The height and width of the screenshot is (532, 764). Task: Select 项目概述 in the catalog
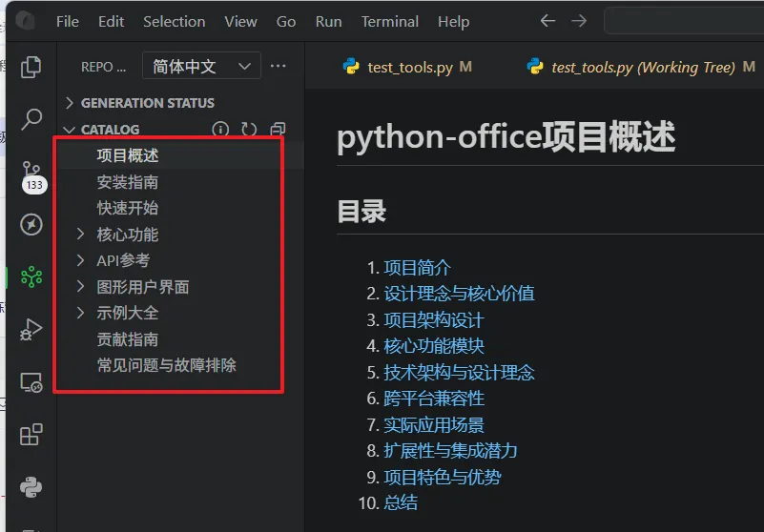(128, 155)
